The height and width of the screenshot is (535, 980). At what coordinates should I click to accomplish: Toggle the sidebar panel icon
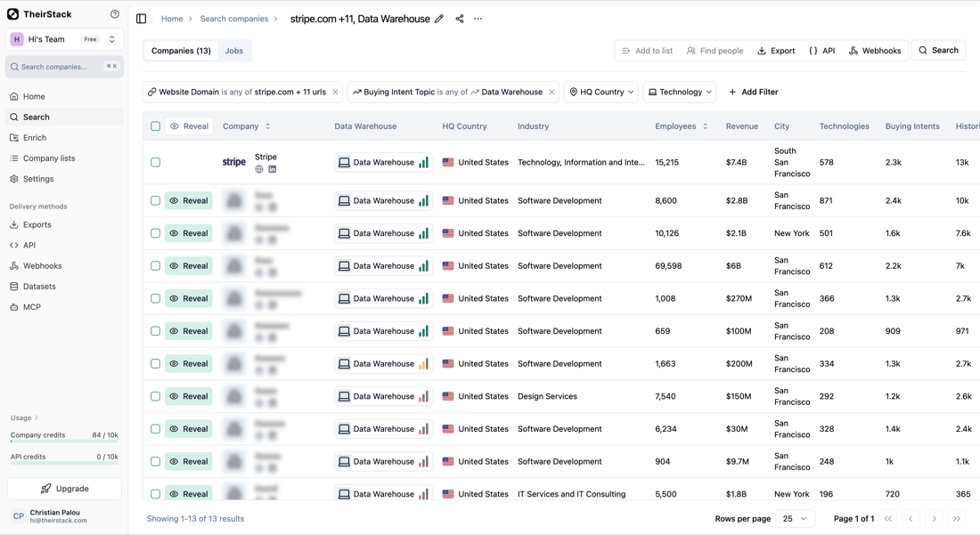click(142, 19)
